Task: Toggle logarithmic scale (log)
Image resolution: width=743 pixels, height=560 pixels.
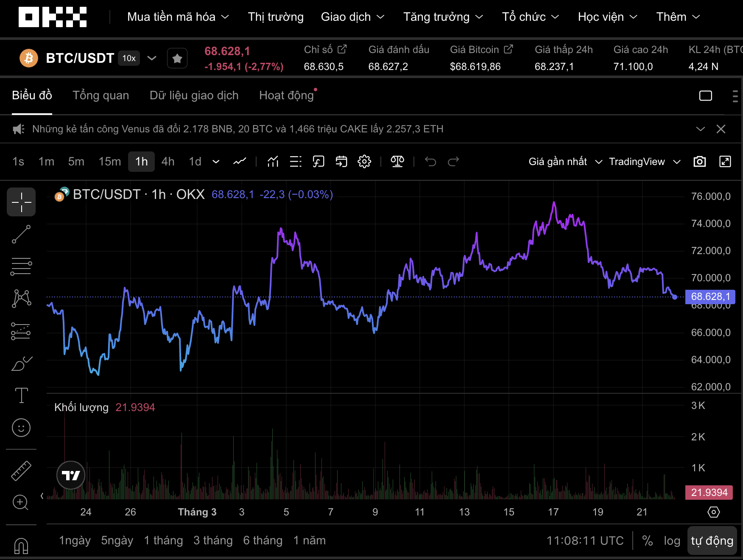Action: (672, 540)
